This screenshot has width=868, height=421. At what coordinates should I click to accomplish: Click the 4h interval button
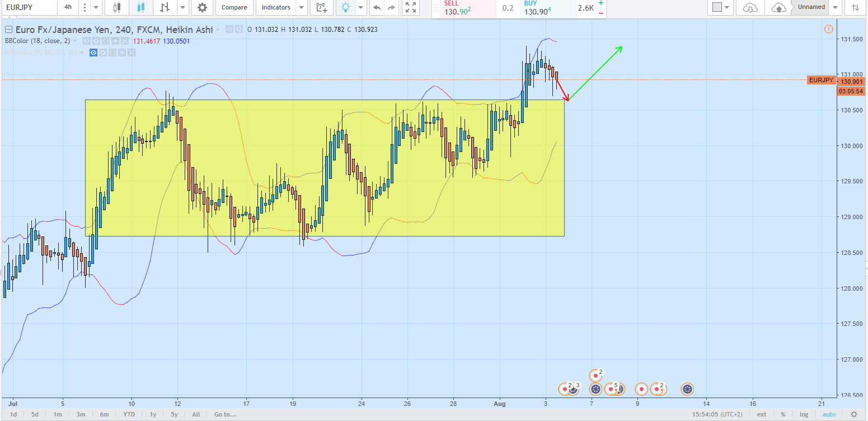tap(68, 7)
